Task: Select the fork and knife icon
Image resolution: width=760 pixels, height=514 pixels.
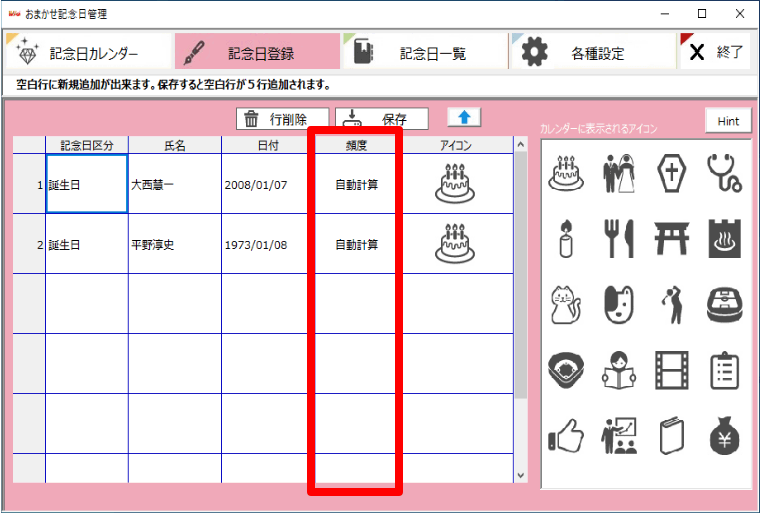Action: [618, 239]
